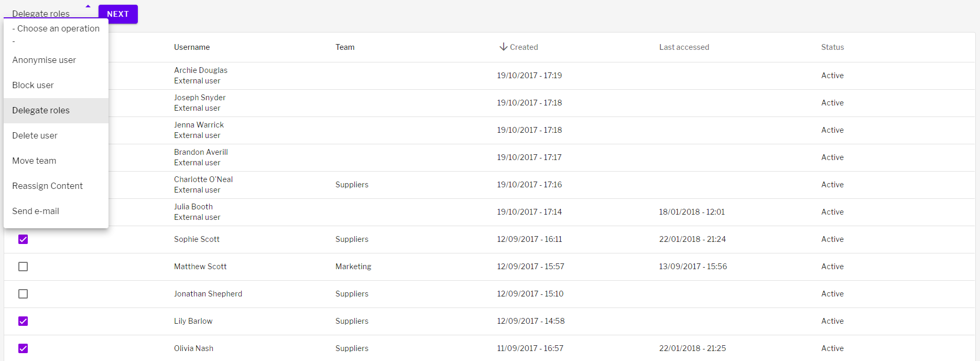Image resolution: width=980 pixels, height=361 pixels.
Task: Check the Matthew Scott checkbox
Action: (23, 267)
